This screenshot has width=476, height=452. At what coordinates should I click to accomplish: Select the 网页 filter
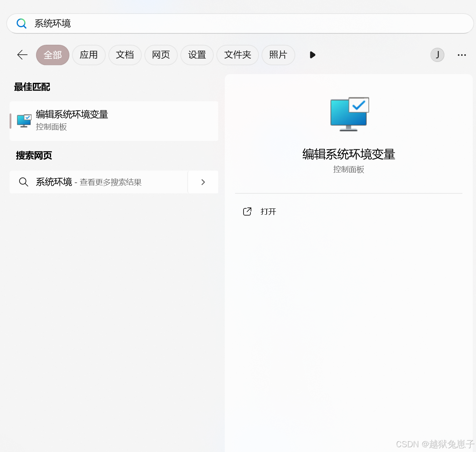pos(161,55)
